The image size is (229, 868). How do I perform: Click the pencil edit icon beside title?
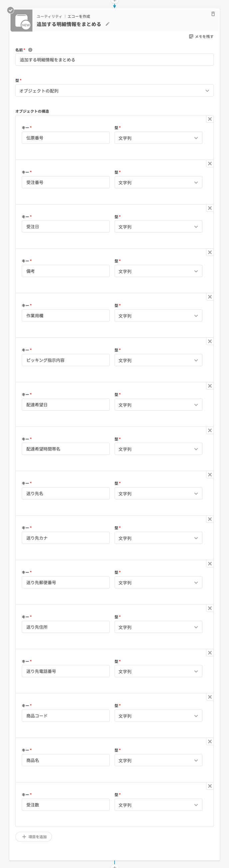108,24
